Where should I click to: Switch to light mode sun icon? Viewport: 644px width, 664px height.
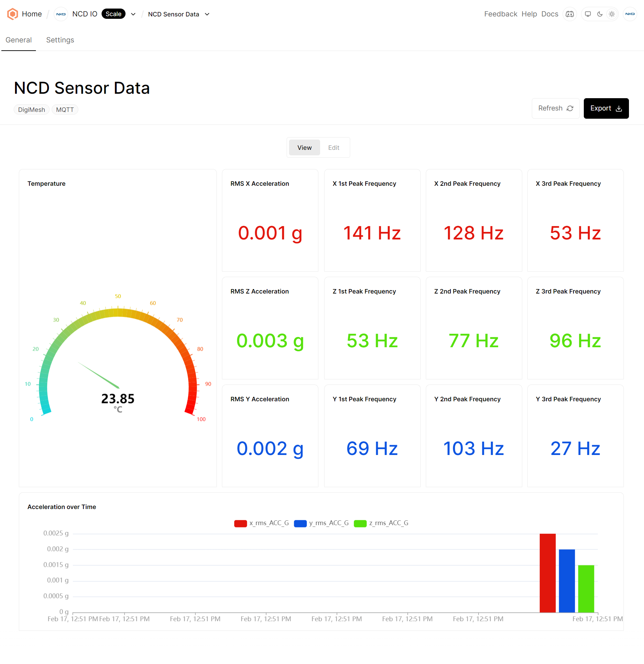(612, 14)
